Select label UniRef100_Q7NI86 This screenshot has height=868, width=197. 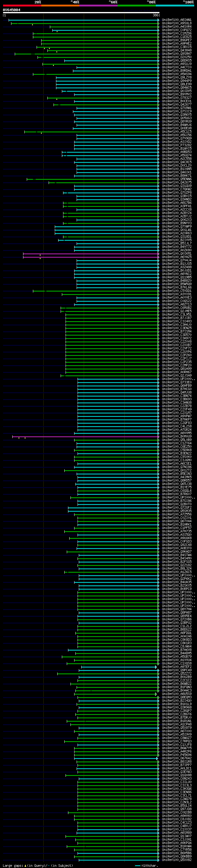(176, 467)
